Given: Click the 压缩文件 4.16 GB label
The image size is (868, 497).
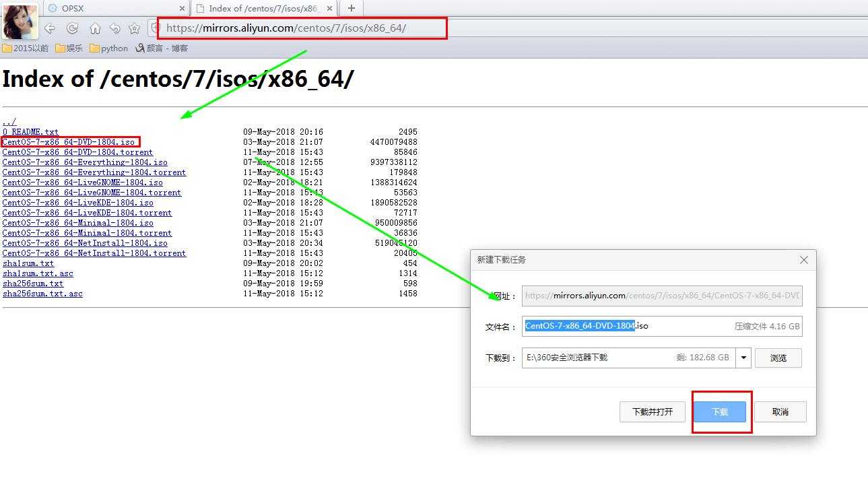Looking at the screenshot, I should point(767,326).
